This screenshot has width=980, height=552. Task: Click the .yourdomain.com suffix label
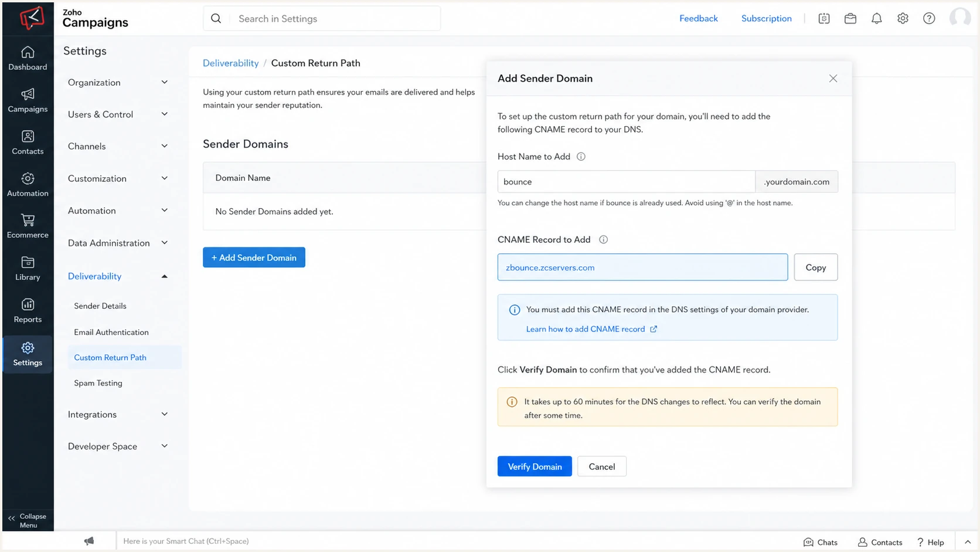coord(797,181)
